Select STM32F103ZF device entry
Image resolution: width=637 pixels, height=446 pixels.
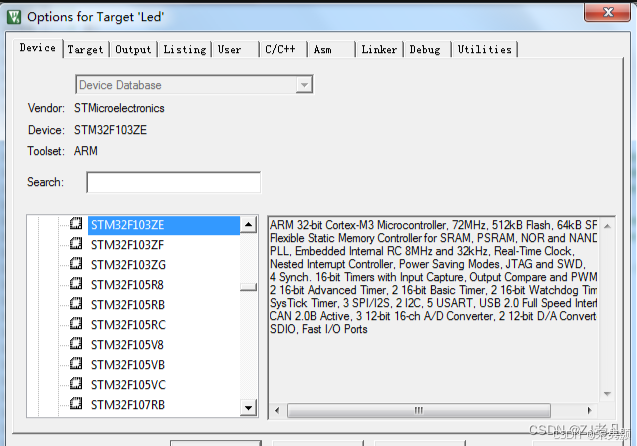click(x=127, y=245)
